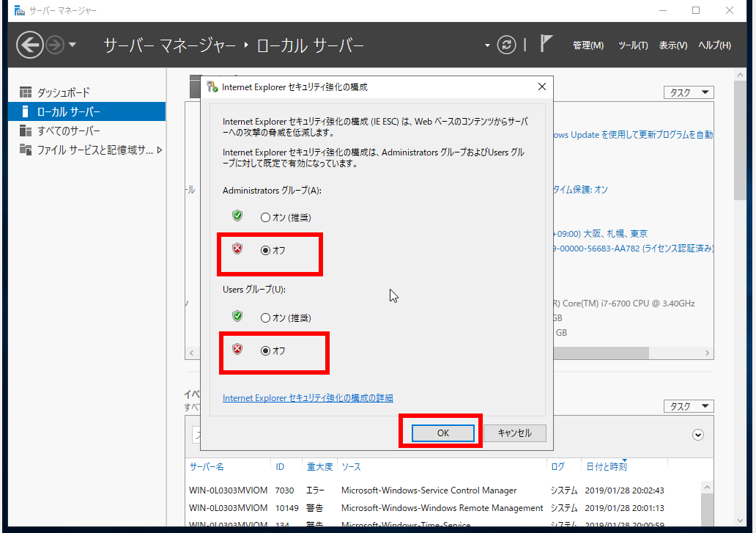The height and width of the screenshot is (533, 756).
Task: Select ダッシュボード in the sidebar
Action: point(87,92)
